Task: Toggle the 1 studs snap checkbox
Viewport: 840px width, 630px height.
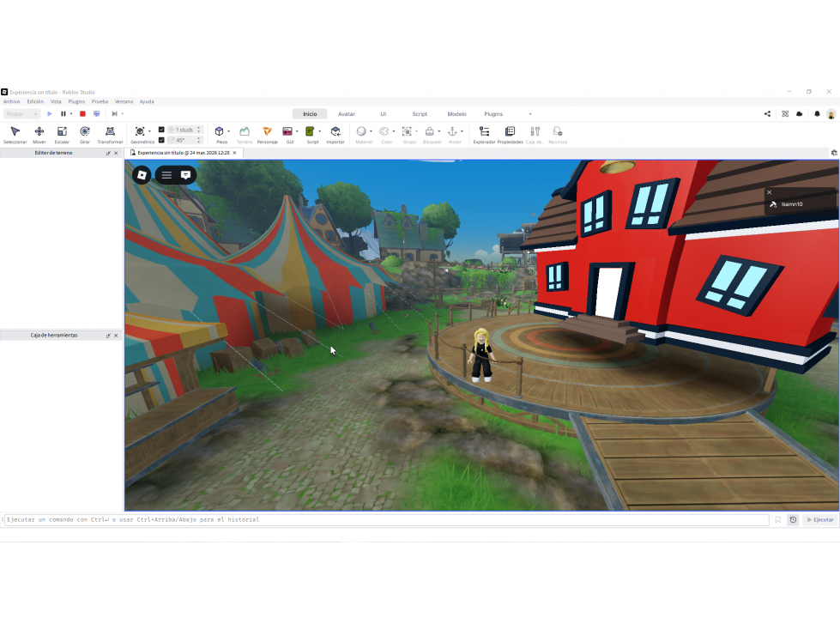Action: (161, 130)
